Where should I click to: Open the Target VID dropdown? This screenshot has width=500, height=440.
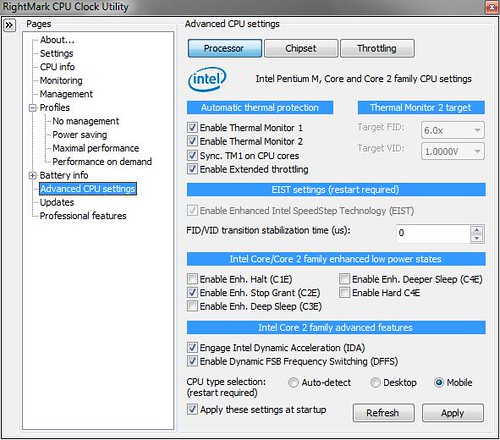point(453,151)
